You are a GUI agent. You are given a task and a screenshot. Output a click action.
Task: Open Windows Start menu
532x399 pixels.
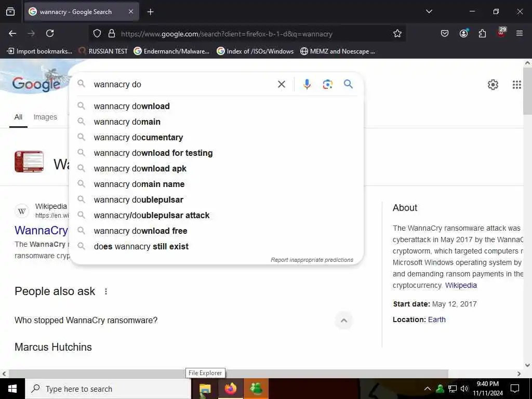click(x=12, y=389)
